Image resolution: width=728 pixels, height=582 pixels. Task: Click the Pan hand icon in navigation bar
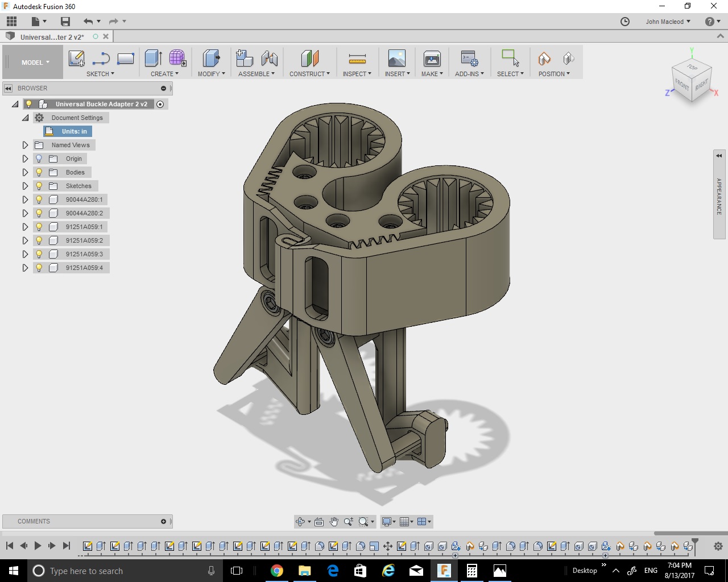334,522
